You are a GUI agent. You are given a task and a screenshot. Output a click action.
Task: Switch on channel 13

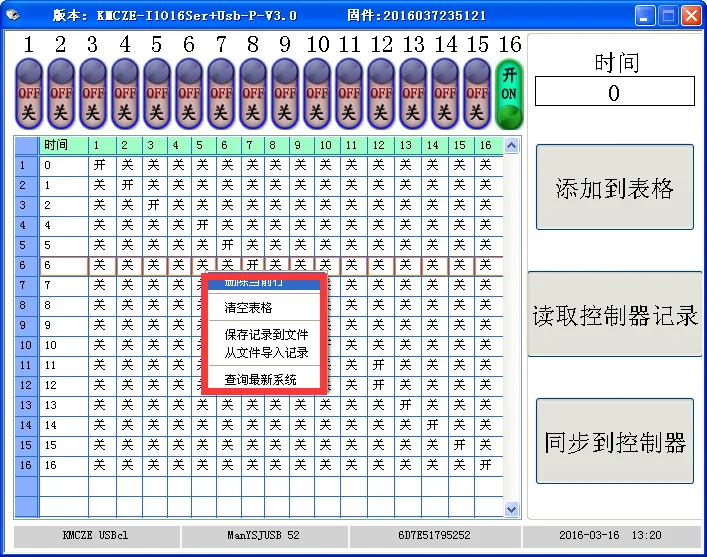coord(413,94)
